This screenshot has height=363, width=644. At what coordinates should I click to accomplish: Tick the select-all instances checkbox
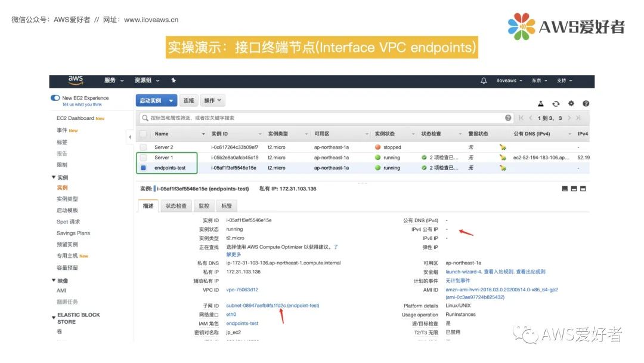tap(143, 134)
